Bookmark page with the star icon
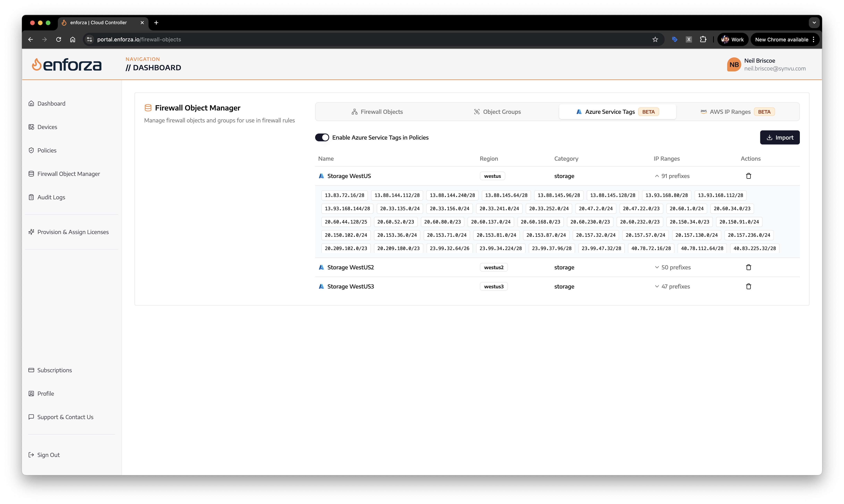 [655, 39]
